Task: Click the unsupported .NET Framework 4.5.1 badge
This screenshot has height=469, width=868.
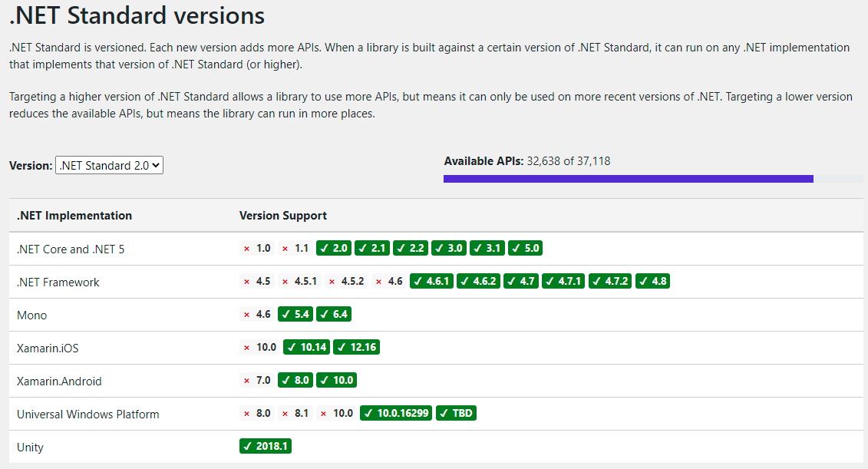Action: tap(299, 281)
